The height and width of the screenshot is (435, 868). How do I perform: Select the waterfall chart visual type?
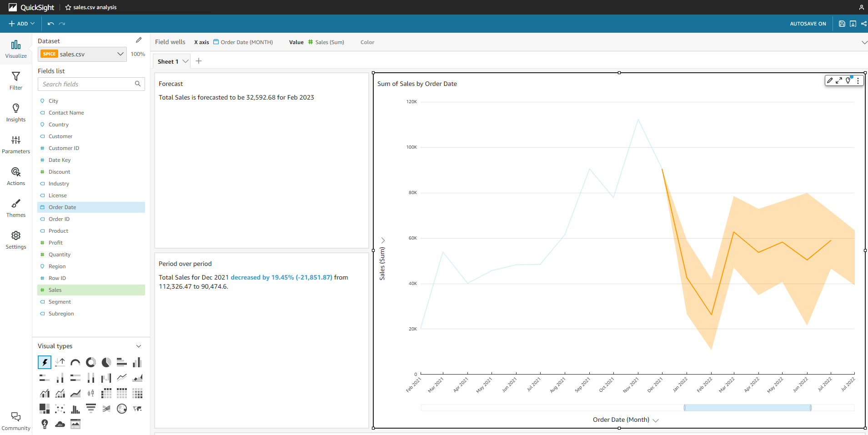coord(106,378)
